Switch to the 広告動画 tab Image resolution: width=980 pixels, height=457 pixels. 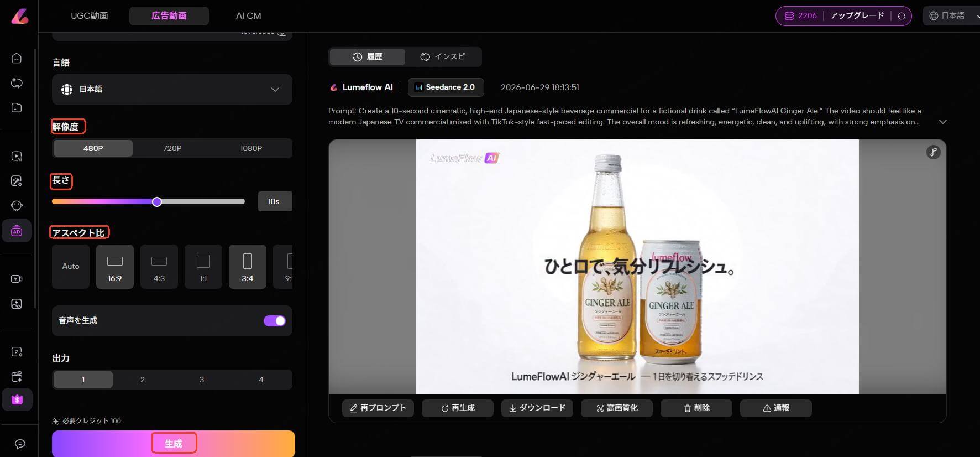169,16
